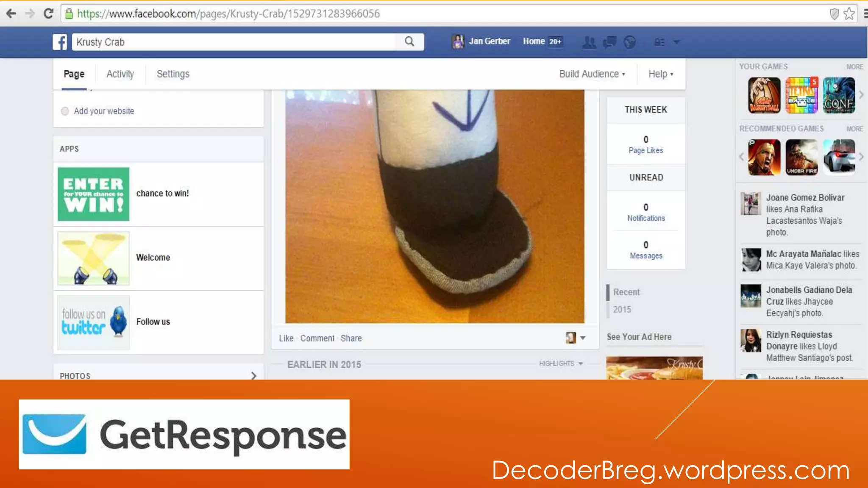Click the Follow us app label
The width and height of the screenshot is (868, 488).
tap(153, 322)
